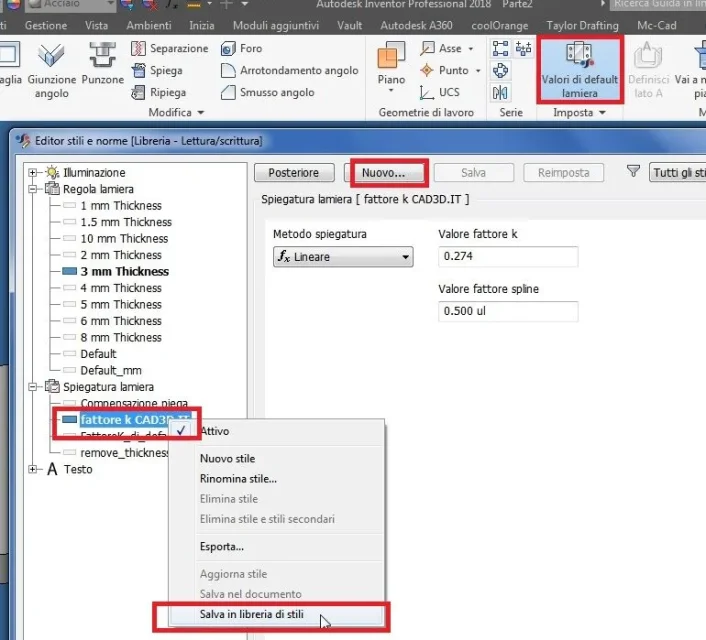706x640 pixels.
Task: Click the Arrotondamento angolo tool
Action: pyautogui.click(x=290, y=70)
